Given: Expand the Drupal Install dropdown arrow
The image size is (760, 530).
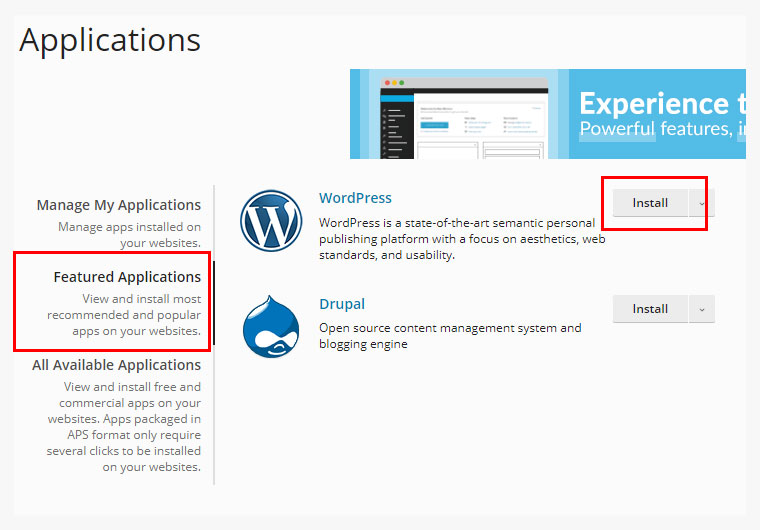Looking at the screenshot, I should click(702, 309).
